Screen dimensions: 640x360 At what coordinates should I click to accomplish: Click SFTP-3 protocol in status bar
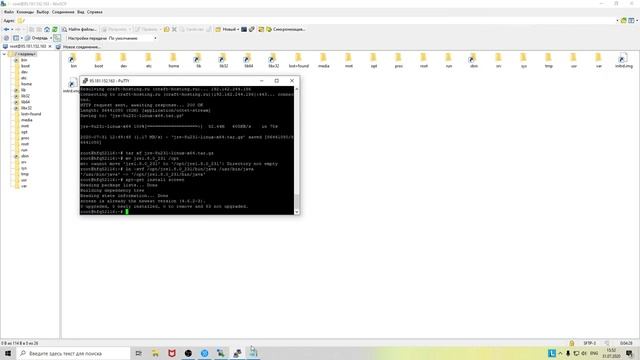(590, 343)
